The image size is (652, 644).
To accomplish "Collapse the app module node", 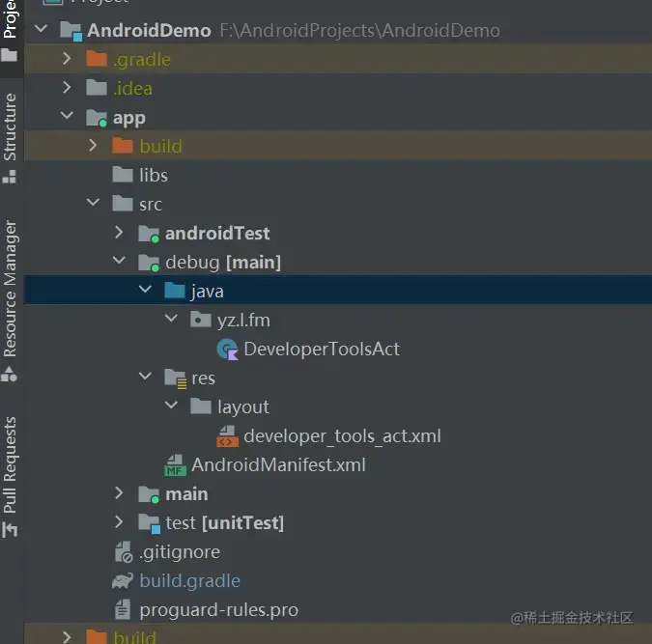I will pyautogui.click(x=67, y=115).
